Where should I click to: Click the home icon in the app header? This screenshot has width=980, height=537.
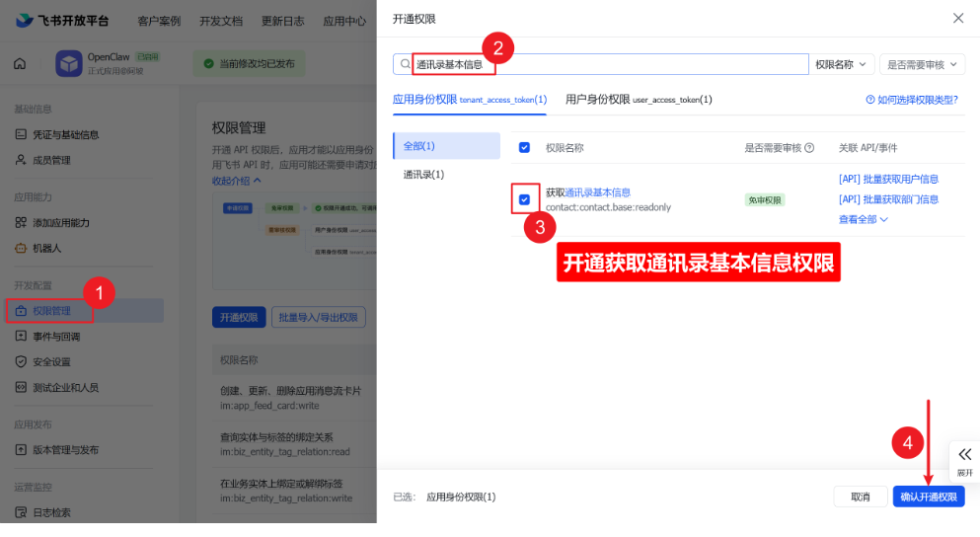point(20,64)
